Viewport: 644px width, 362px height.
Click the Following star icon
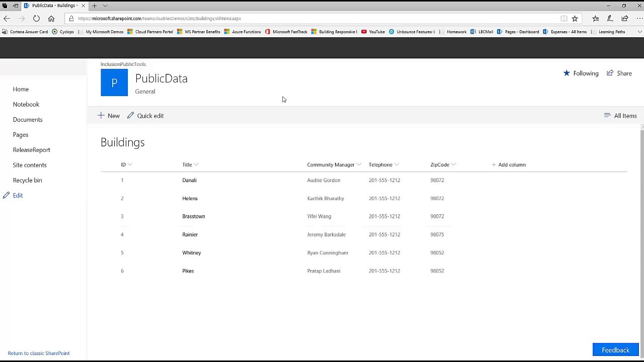point(567,73)
